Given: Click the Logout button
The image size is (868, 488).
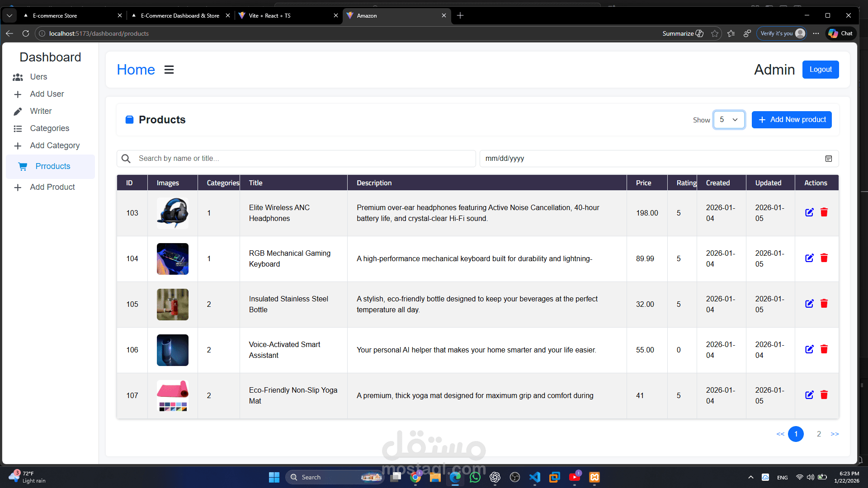Looking at the screenshot, I should coord(821,70).
